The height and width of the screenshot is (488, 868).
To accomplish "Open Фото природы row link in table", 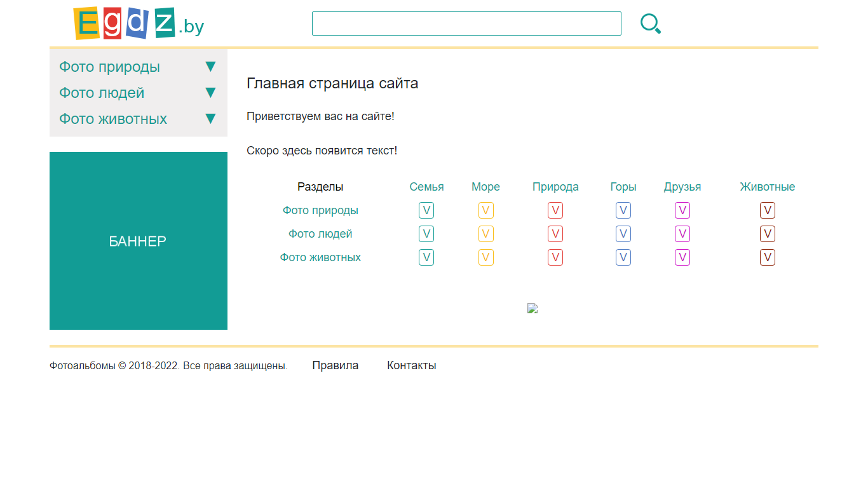I will coord(320,210).
